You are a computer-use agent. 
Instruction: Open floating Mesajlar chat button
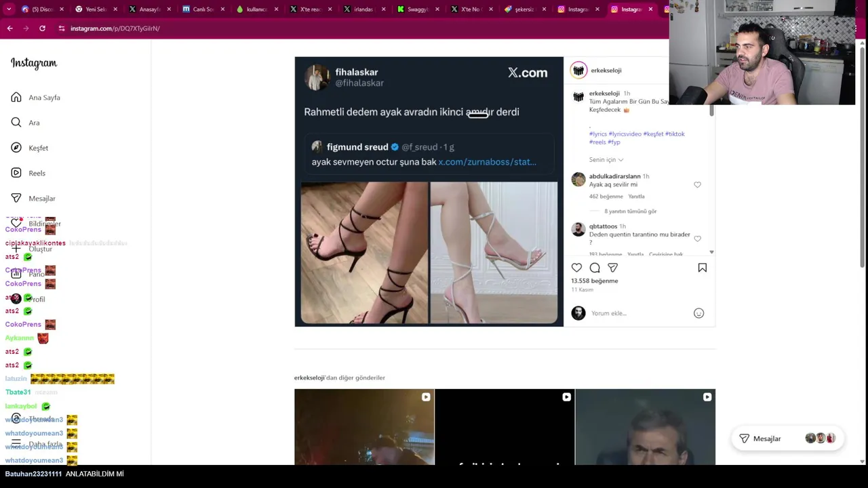pyautogui.click(x=787, y=439)
